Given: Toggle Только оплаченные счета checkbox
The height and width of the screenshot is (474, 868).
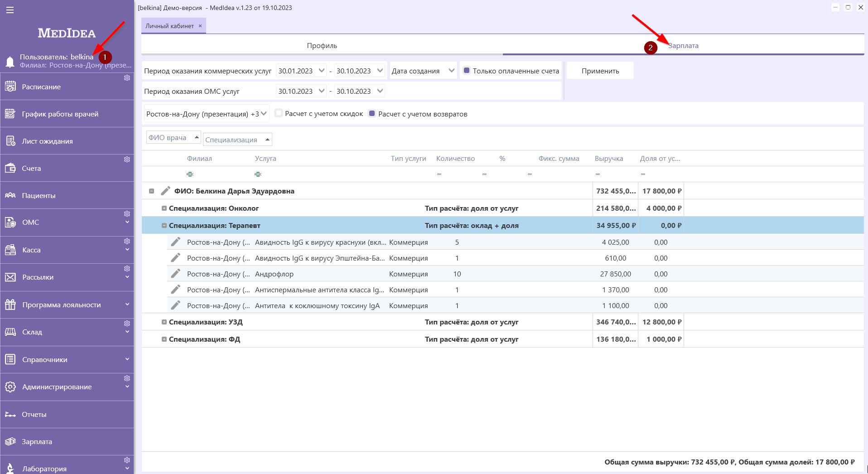Looking at the screenshot, I should coord(466,70).
